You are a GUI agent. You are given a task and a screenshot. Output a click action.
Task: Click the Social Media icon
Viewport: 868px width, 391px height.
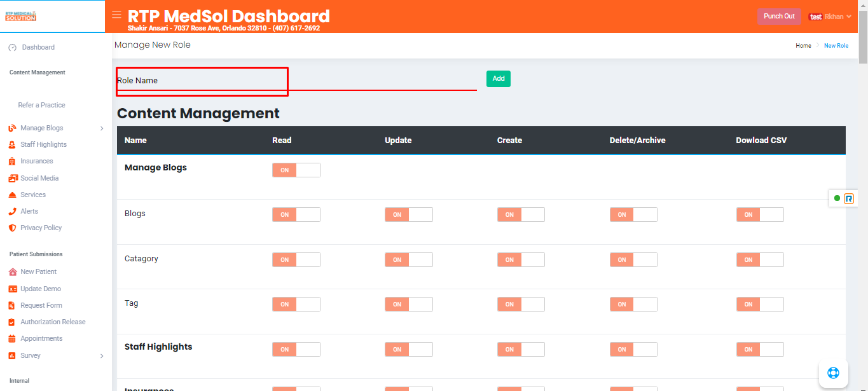click(x=12, y=179)
